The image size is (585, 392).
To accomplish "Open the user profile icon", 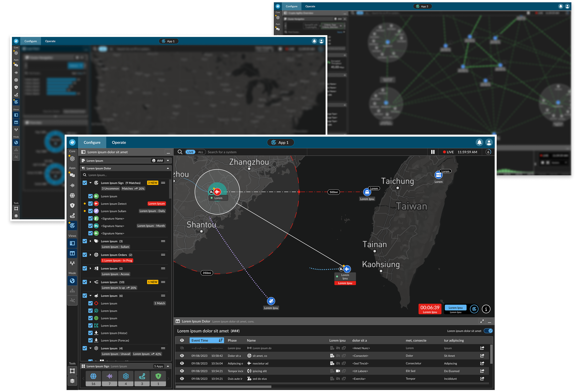I will [x=489, y=142].
